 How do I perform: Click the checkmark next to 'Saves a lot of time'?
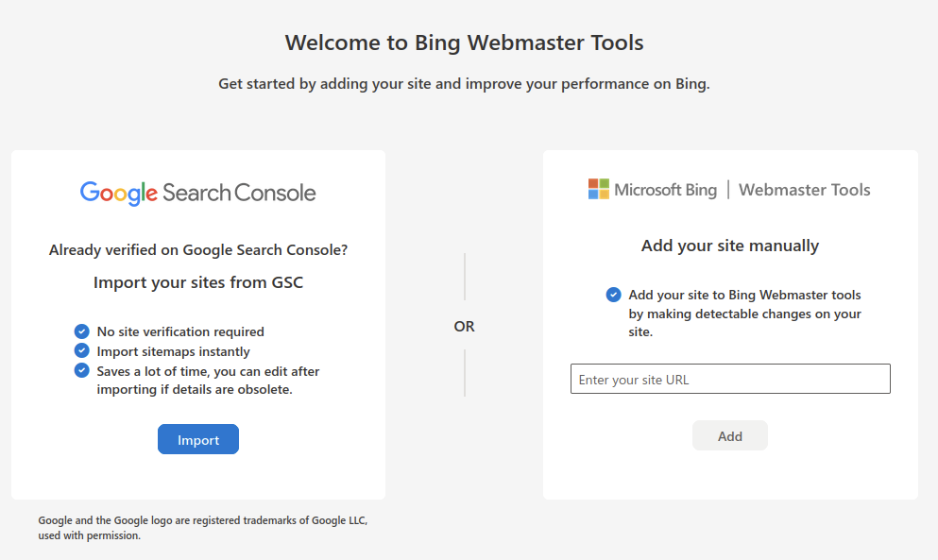[81, 370]
